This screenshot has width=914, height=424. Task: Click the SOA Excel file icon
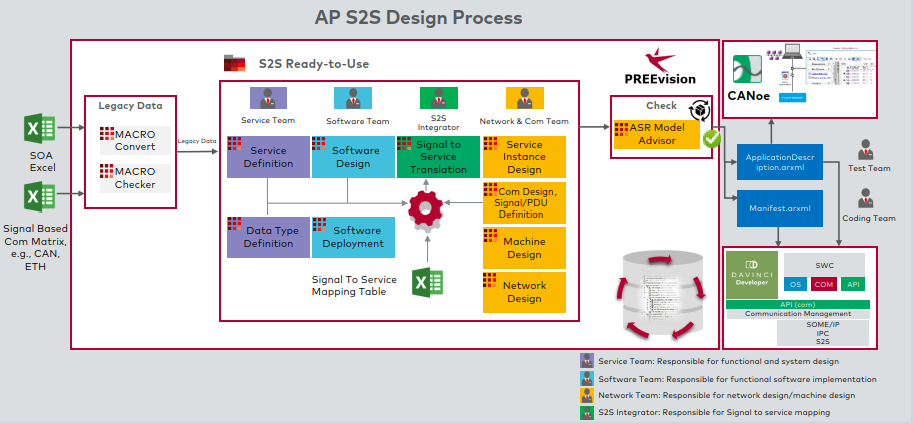40,129
